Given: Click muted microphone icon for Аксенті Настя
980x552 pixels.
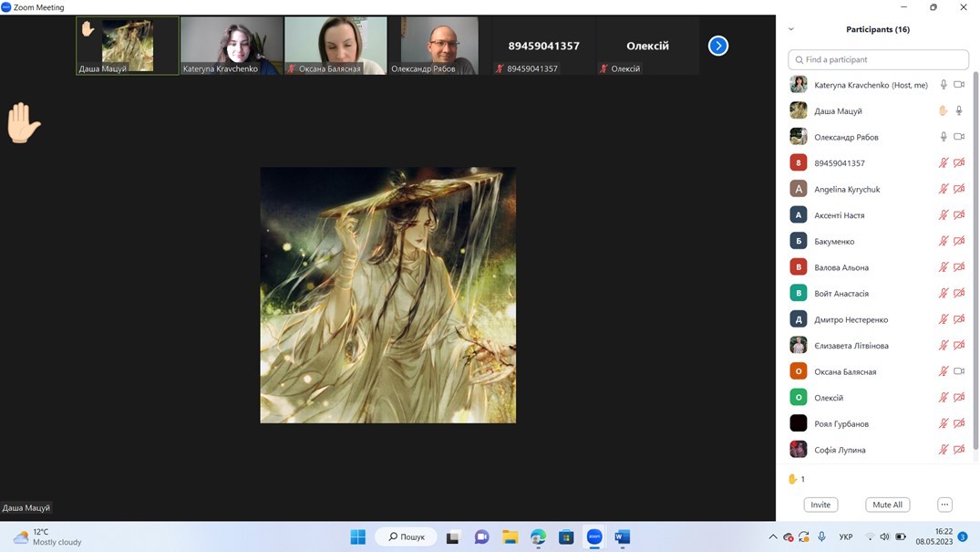Looking at the screenshot, I should point(944,214).
